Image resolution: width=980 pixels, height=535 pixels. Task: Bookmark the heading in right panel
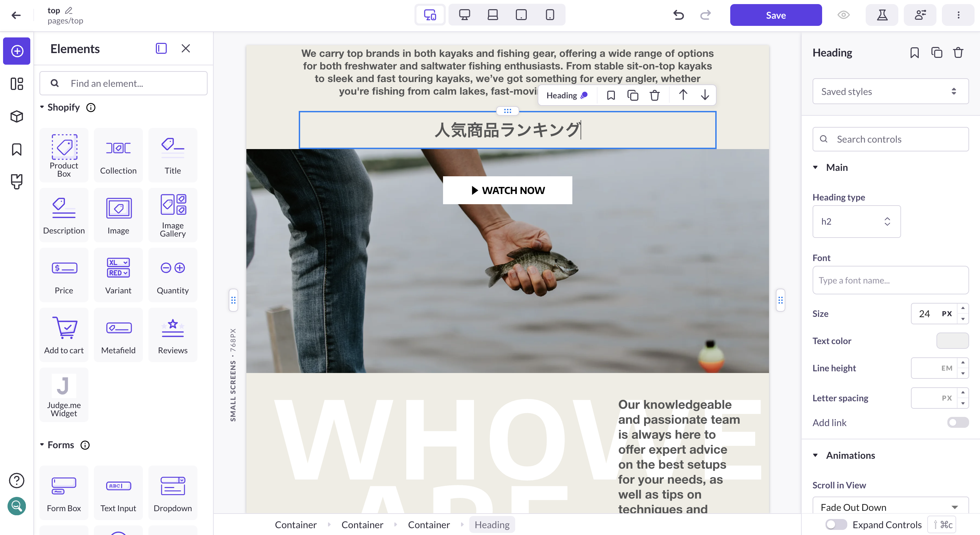click(x=915, y=52)
